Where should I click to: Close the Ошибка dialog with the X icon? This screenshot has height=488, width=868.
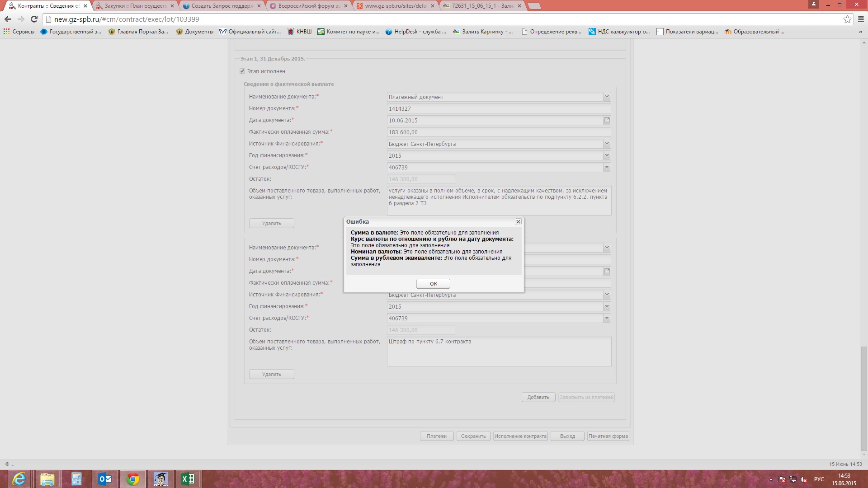[519, 222]
